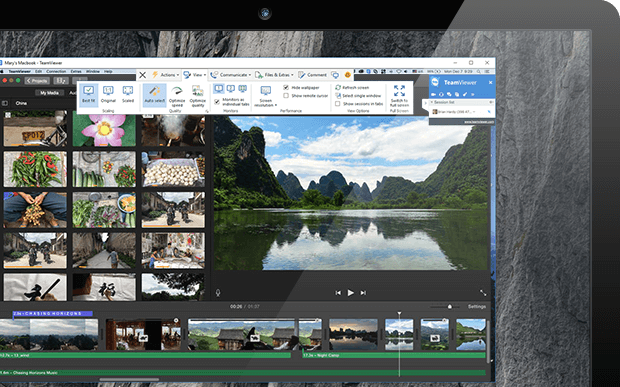Select sunset lake clip in timeline
Image resolution: width=620 pixels, height=387 pixels.
click(353, 334)
